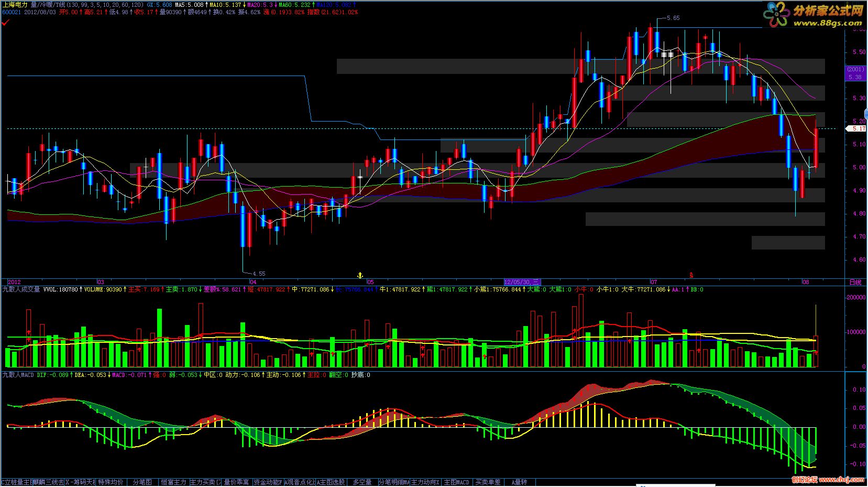Click the www.88gs.com link
Screen dimensions: 868x487
828,23
